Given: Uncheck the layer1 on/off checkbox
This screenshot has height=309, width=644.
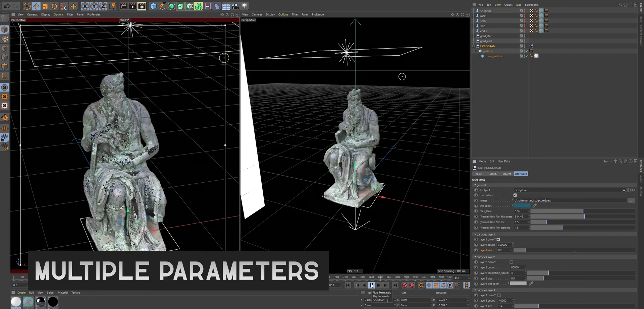Looking at the screenshot, I should coord(498,239).
